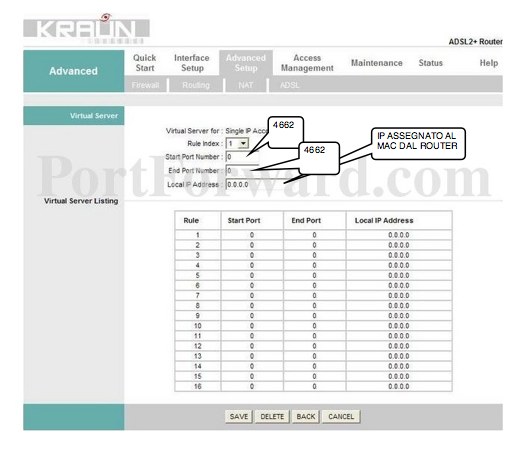Open the Maintenance tab

[377, 63]
